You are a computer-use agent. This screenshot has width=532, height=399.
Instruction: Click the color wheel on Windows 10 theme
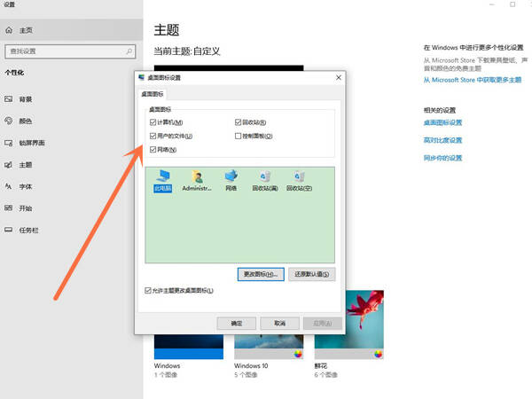(298, 354)
